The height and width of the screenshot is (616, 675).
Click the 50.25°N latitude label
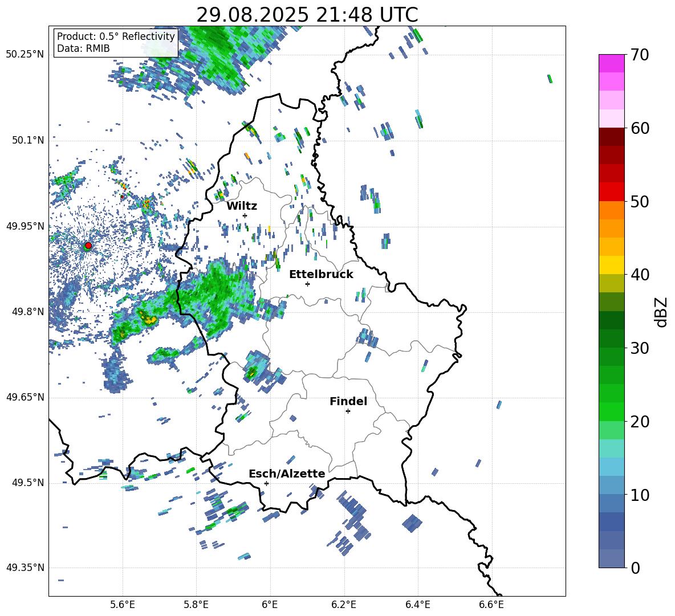(25, 55)
